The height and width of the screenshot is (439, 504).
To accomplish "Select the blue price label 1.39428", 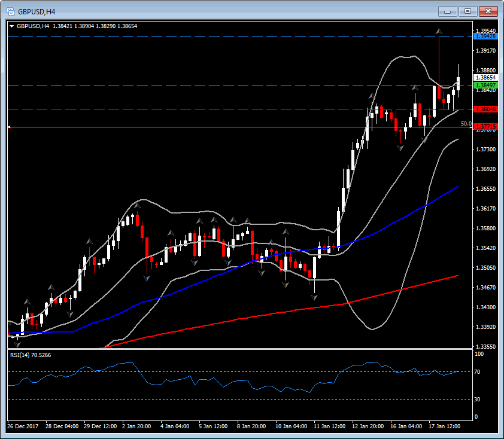I will [x=485, y=36].
